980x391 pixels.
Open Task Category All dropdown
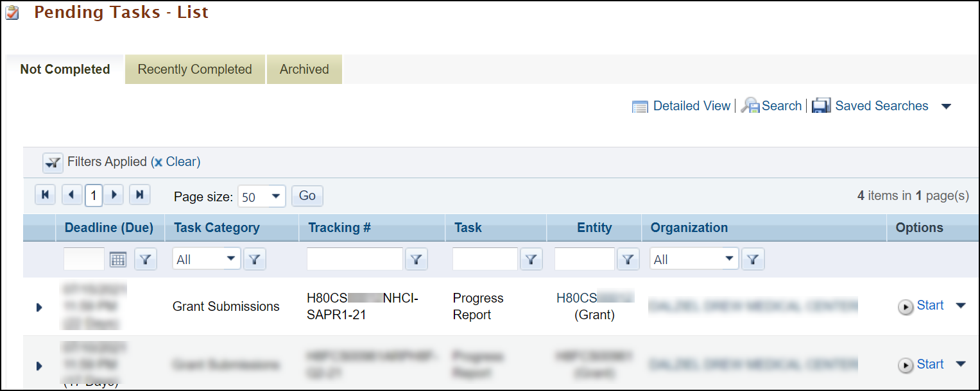coord(206,260)
